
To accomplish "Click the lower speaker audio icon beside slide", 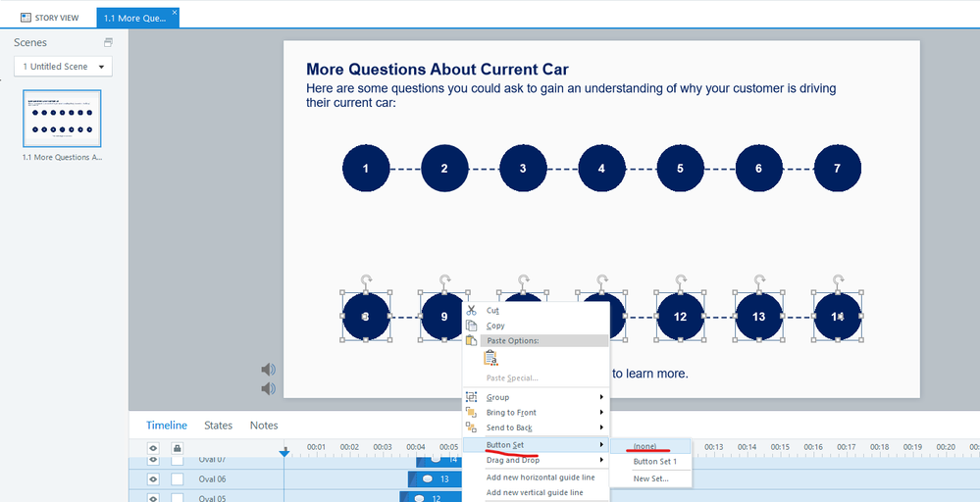I will 268,388.
